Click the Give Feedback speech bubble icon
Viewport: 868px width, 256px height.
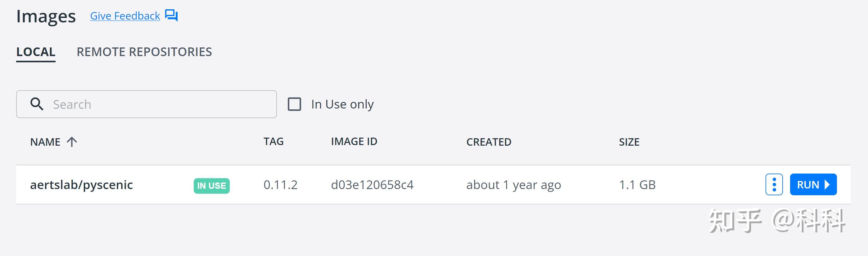171,15
